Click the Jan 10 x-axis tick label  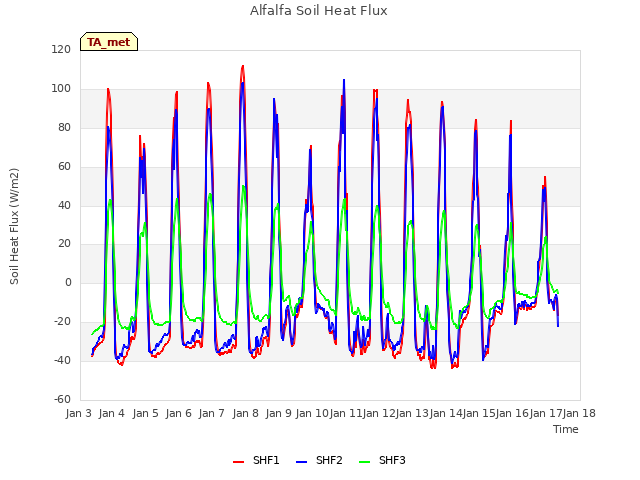pos(312,413)
